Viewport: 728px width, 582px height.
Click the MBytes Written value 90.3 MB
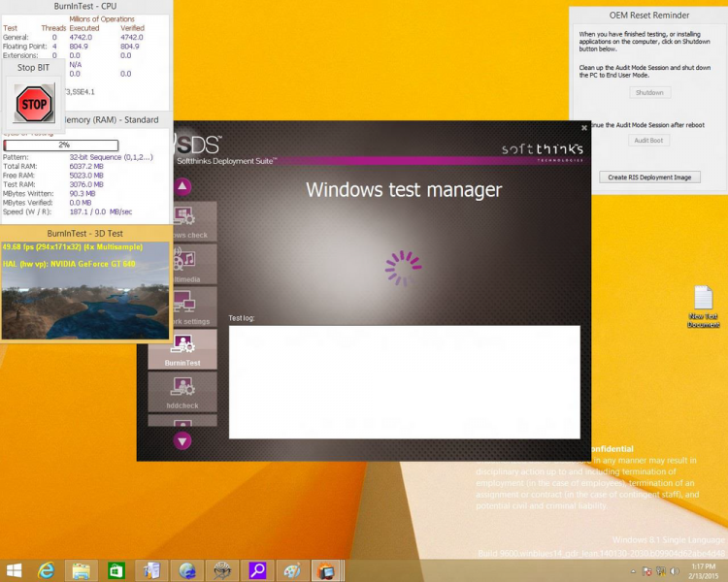coord(83,194)
